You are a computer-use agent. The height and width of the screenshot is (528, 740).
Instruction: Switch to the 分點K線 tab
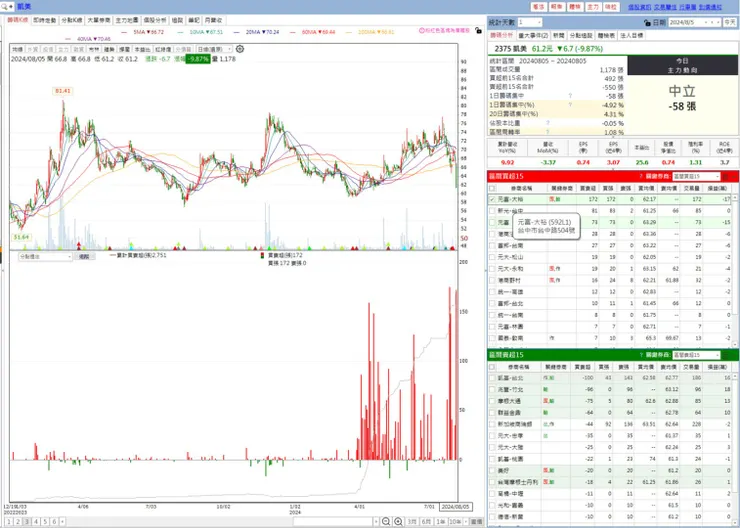pos(72,20)
